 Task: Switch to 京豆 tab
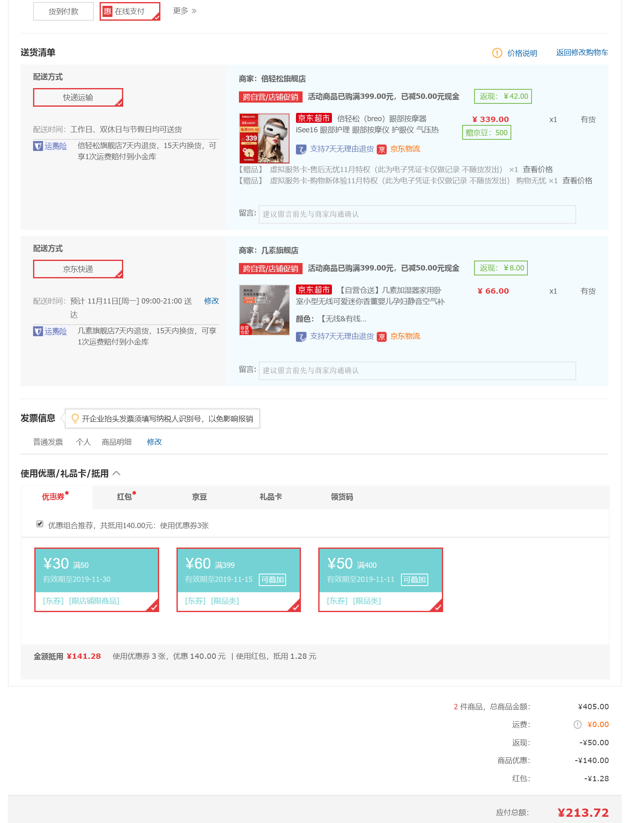click(x=200, y=497)
